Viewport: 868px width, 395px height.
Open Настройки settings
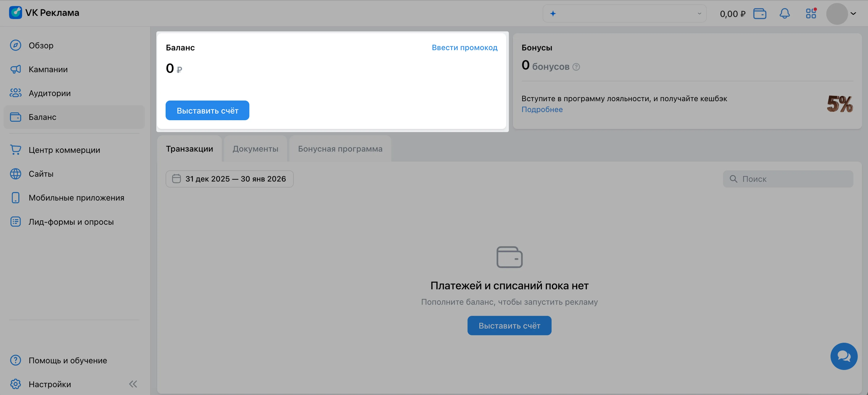point(50,384)
